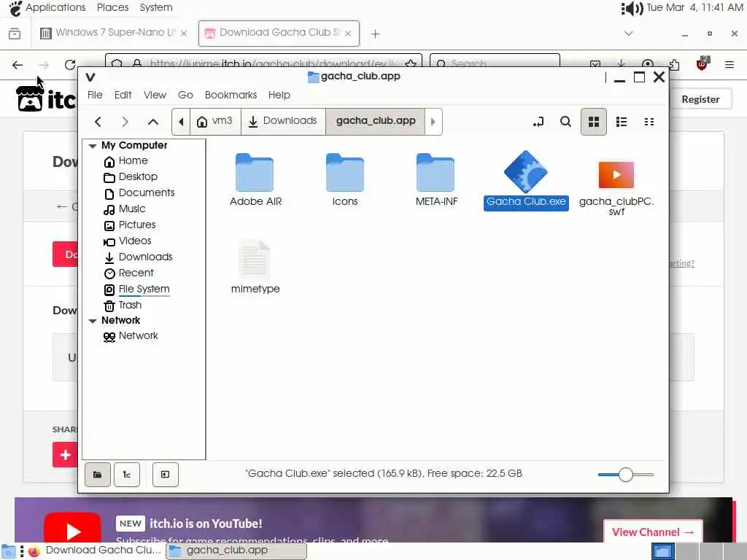Open Trash in sidebar
Screen dimensions: 747x560
pyautogui.click(x=123, y=306)
